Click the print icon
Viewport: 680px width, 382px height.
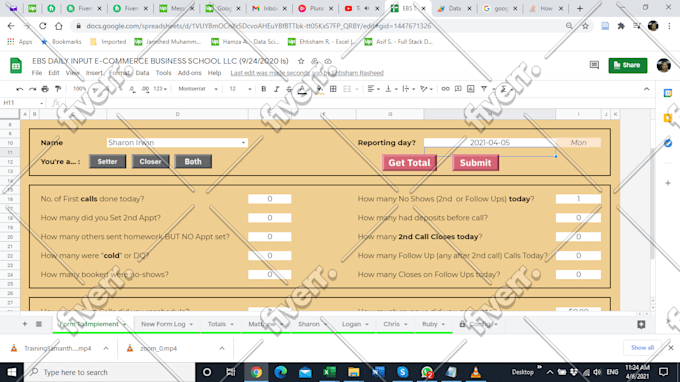point(45,89)
